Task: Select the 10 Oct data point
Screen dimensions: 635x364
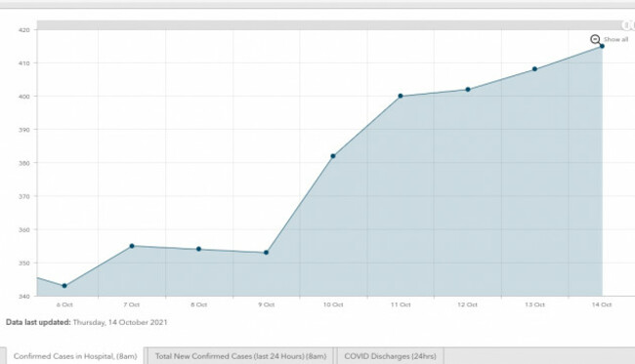Action: point(333,156)
